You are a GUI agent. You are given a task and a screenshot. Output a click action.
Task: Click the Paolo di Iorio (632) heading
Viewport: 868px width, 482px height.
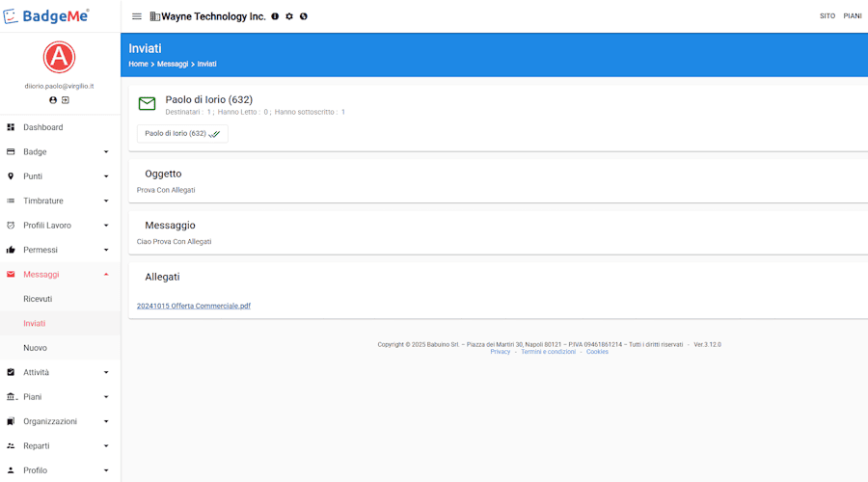208,99
